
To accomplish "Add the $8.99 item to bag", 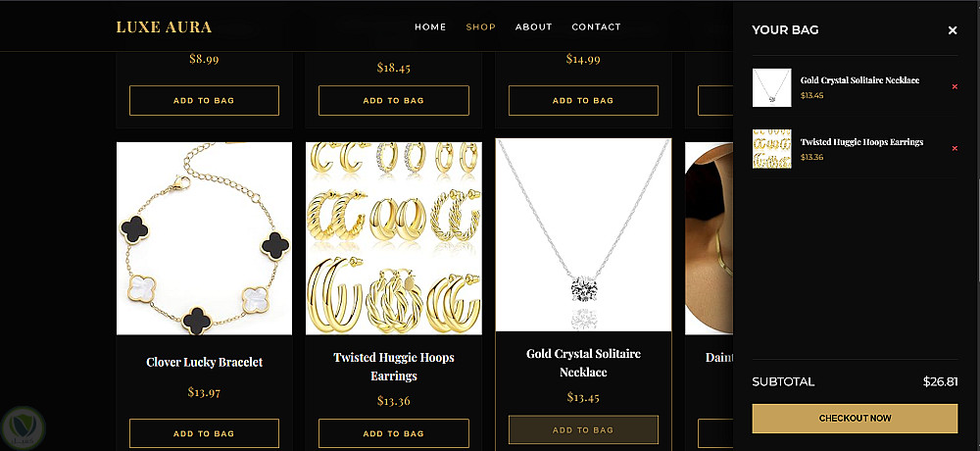I will click(204, 100).
